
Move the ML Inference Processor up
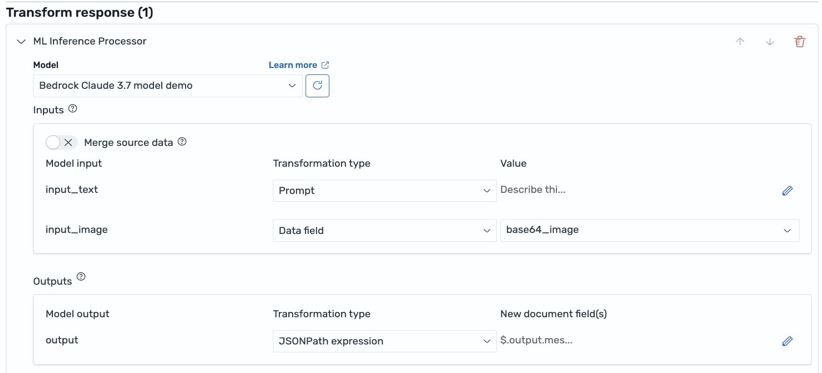click(x=740, y=42)
